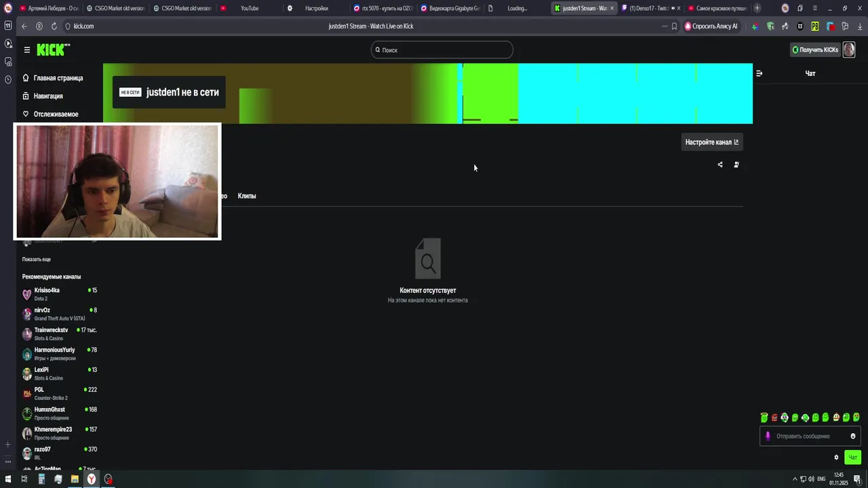868x488 pixels.
Task: Open a new browser tab
Action: (x=757, y=8)
